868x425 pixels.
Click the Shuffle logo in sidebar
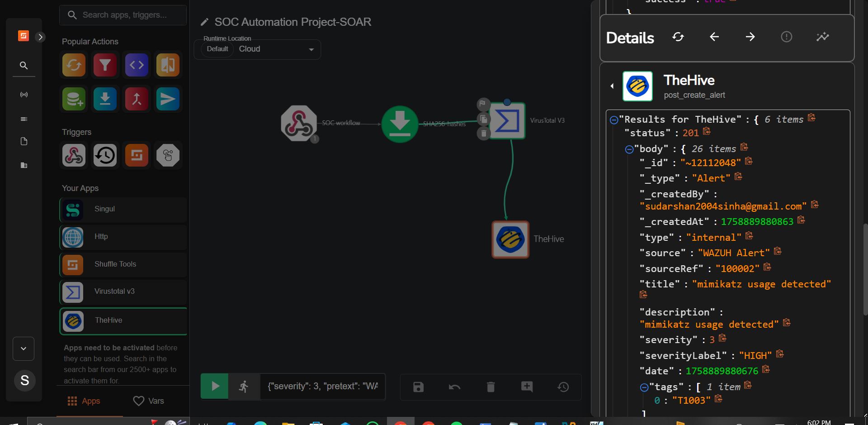pyautogui.click(x=24, y=36)
